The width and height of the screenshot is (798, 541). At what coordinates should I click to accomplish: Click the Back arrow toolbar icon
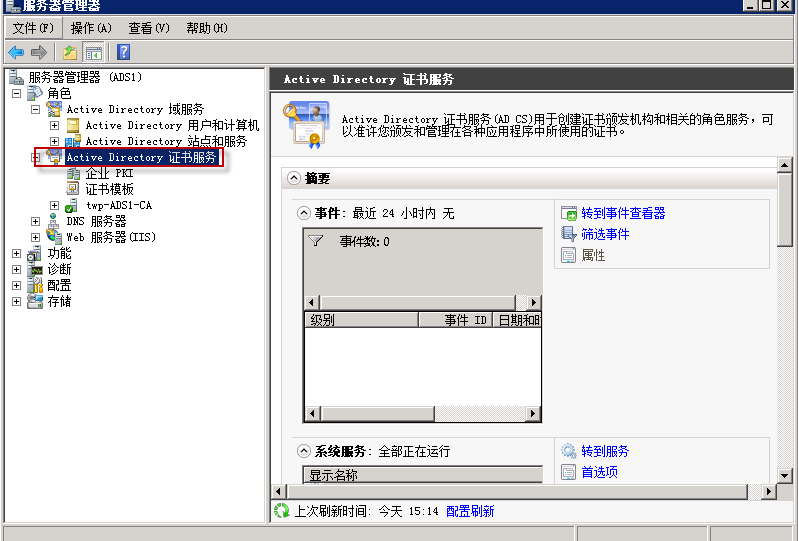click(16, 52)
